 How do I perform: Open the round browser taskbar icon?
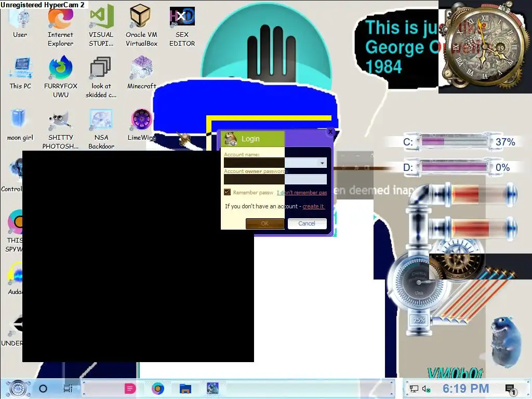tap(158, 389)
